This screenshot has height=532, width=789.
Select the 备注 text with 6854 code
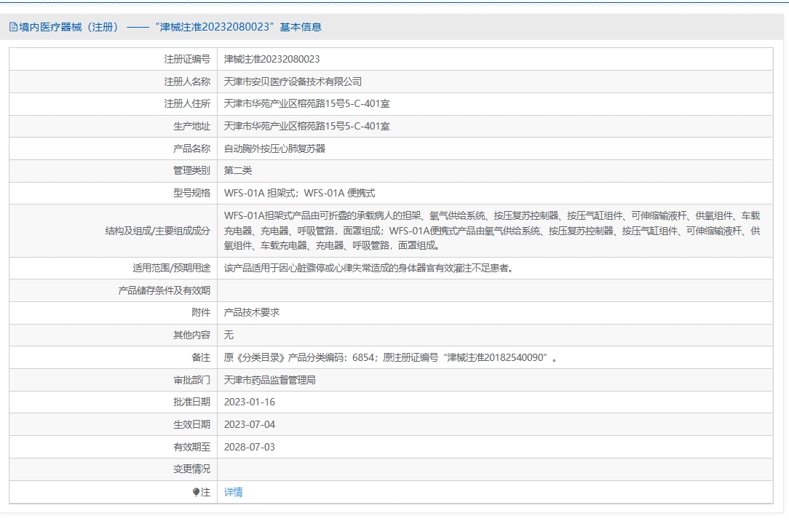390,357
